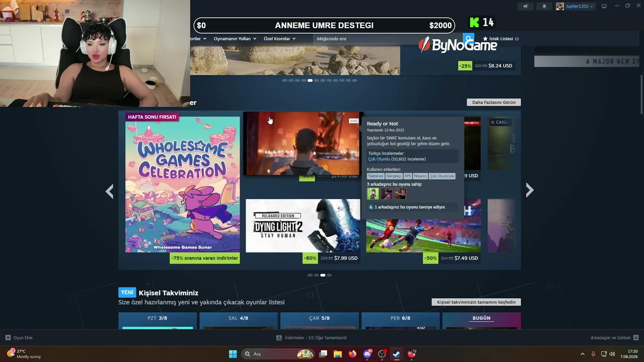
Task: Click the YENİ badge beside Kişisel Takviminiz
Action: click(127, 293)
